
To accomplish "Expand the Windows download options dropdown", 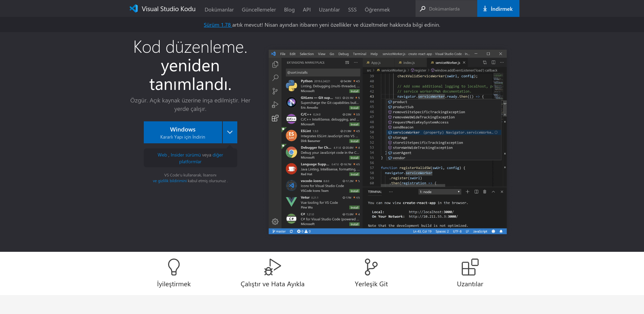I will click(230, 132).
